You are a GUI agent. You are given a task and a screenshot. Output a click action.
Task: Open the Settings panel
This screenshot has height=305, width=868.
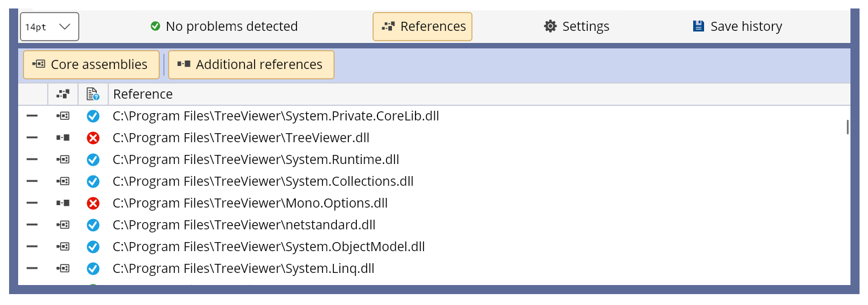(576, 27)
